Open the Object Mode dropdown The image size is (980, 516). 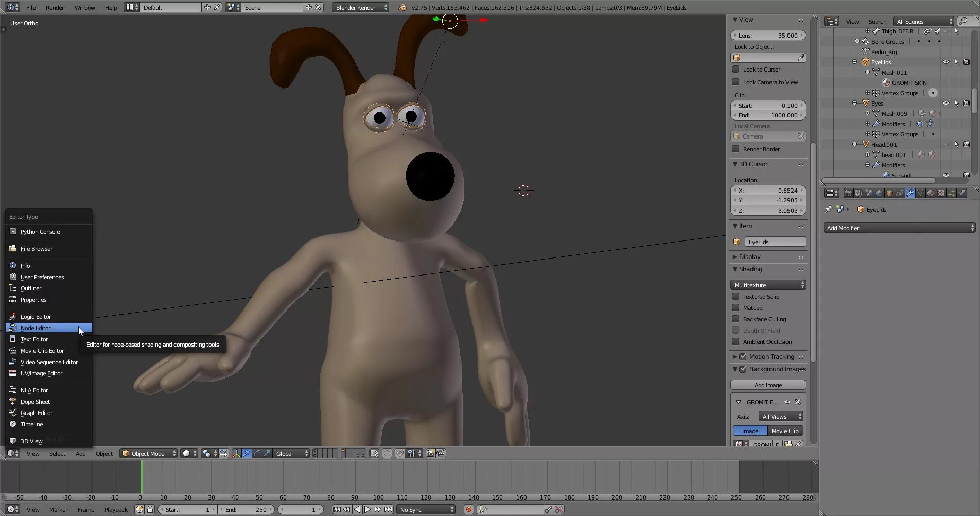(x=148, y=453)
